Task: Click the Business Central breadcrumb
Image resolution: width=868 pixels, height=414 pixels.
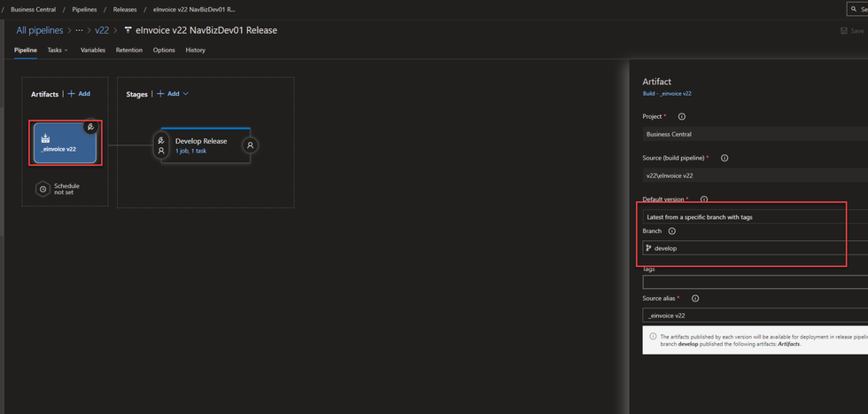Action: pyautogui.click(x=34, y=10)
